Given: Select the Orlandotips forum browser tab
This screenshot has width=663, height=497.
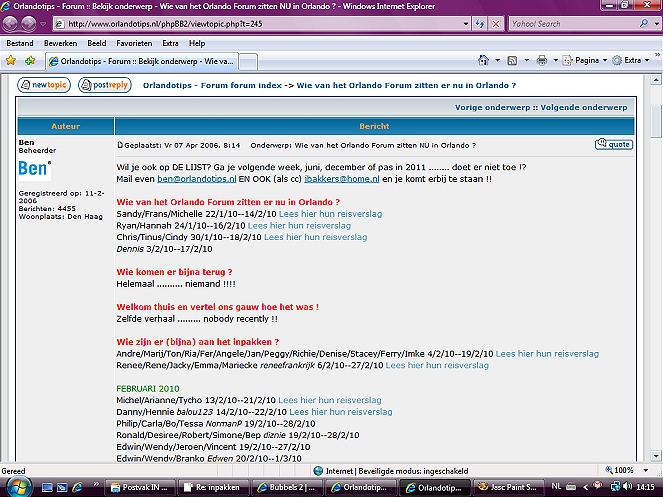Looking at the screenshot, I should [140, 61].
